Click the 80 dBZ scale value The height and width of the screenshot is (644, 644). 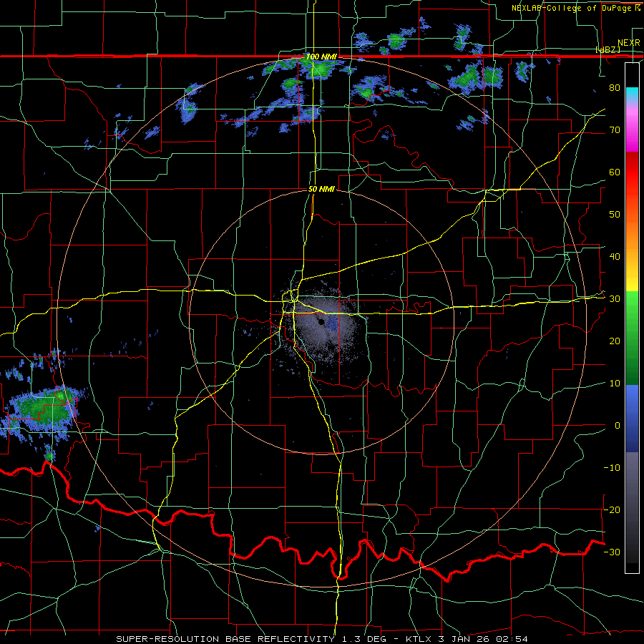(x=615, y=88)
